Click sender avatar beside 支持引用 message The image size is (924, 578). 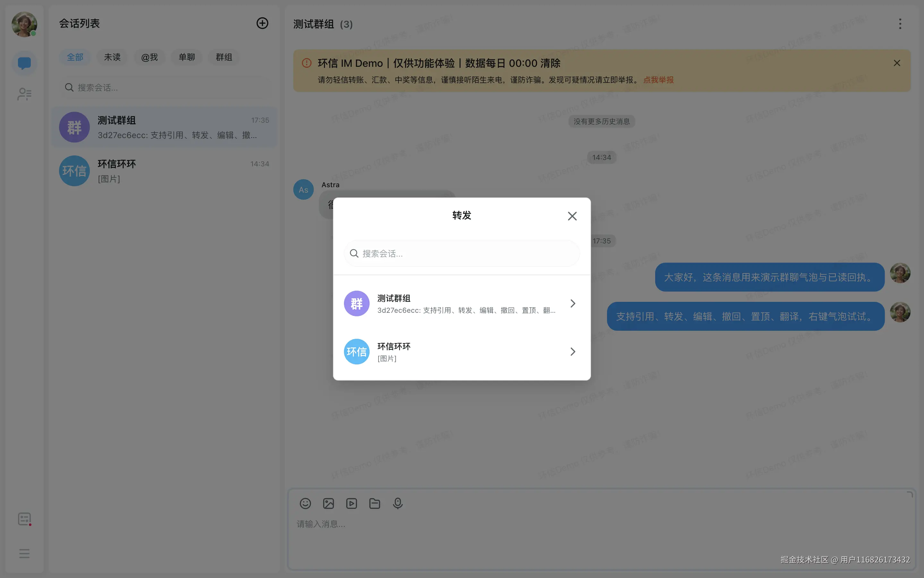tap(900, 312)
